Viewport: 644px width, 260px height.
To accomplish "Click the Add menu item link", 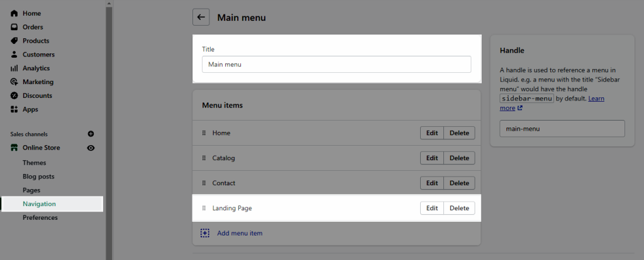I will click(240, 233).
